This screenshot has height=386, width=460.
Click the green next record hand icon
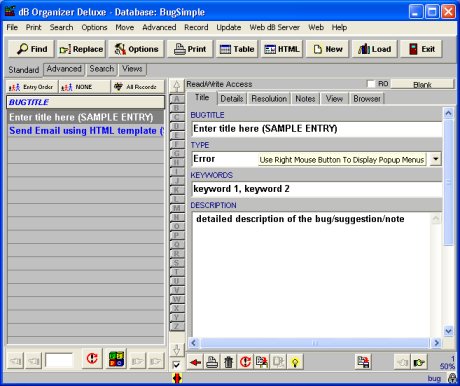pos(419,362)
